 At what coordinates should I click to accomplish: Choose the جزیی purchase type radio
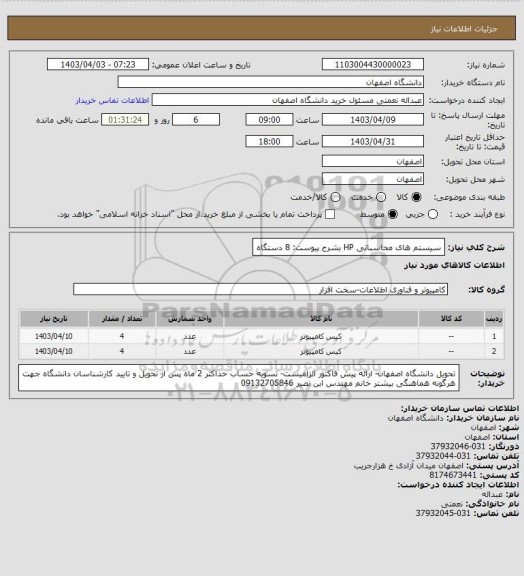(433, 214)
